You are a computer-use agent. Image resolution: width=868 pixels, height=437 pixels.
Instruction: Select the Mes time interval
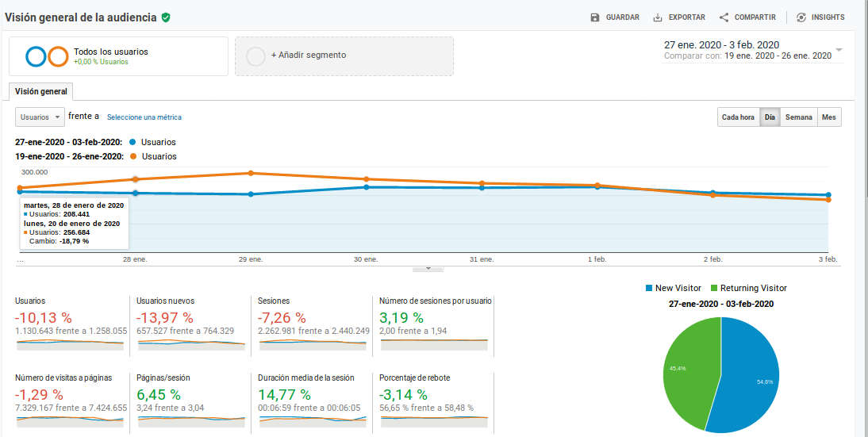(829, 117)
